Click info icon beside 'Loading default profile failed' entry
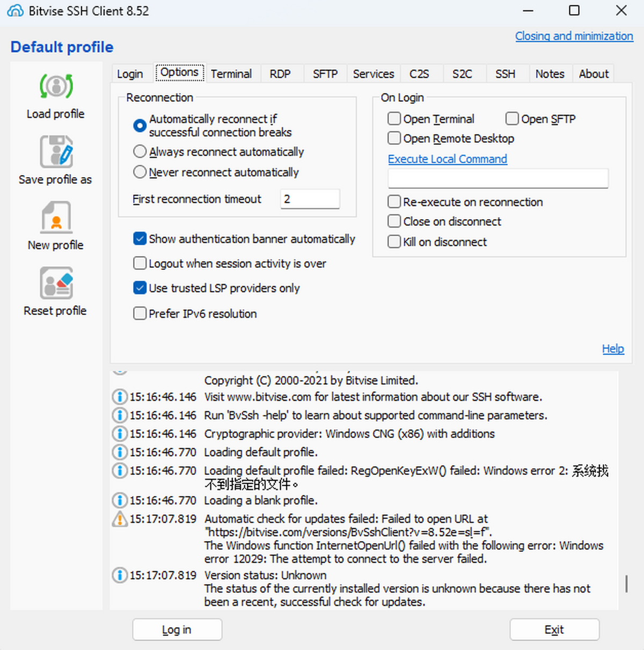 [119, 471]
